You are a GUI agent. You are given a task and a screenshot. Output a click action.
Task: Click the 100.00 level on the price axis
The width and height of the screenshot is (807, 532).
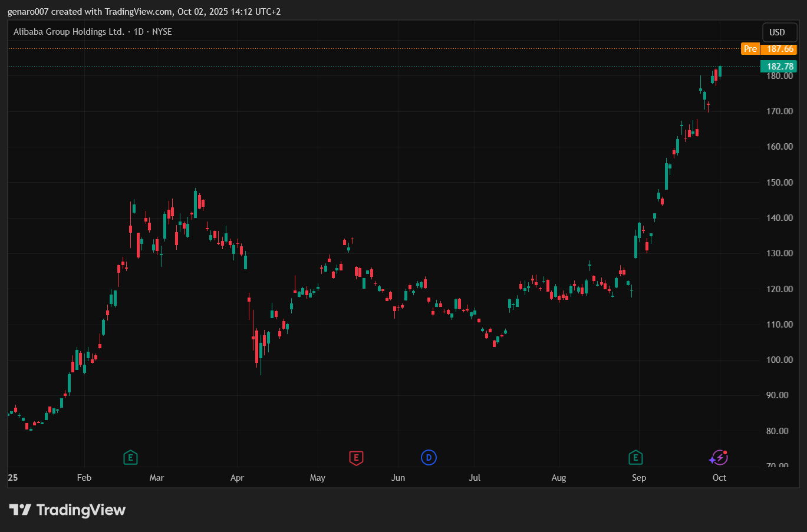coord(779,360)
